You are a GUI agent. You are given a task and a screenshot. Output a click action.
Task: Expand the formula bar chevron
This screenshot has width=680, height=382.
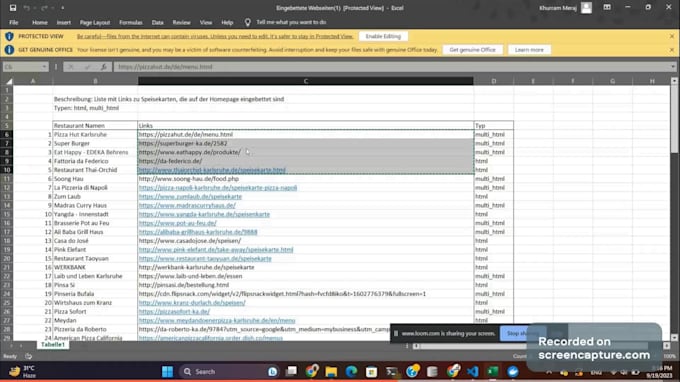tap(673, 67)
